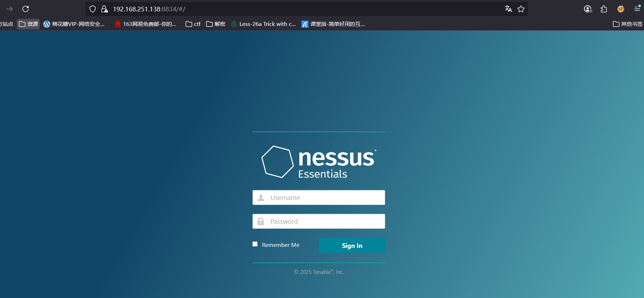Image resolution: width=644 pixels, height=298 pixels.
Task: Open the 棉花糖VIP-网络安全 bookmark
Action: 74,24
